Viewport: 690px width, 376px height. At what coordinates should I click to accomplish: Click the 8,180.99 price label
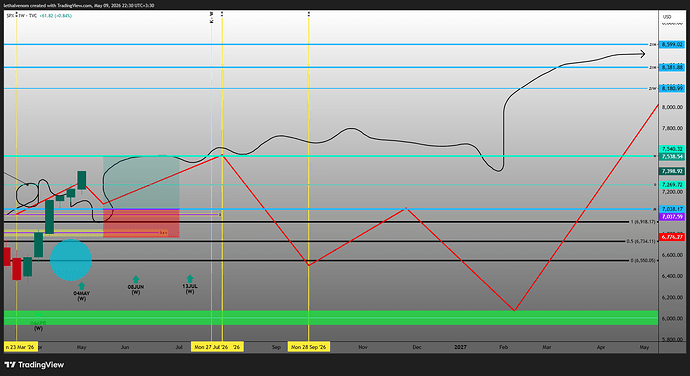(x=672, y=88)
